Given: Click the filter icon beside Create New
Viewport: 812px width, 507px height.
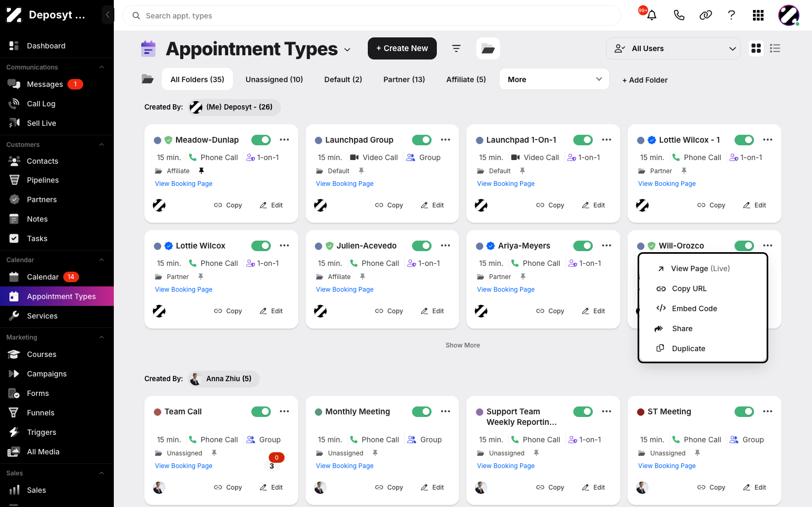Looking at the screenshot, I should pos(456,48).
